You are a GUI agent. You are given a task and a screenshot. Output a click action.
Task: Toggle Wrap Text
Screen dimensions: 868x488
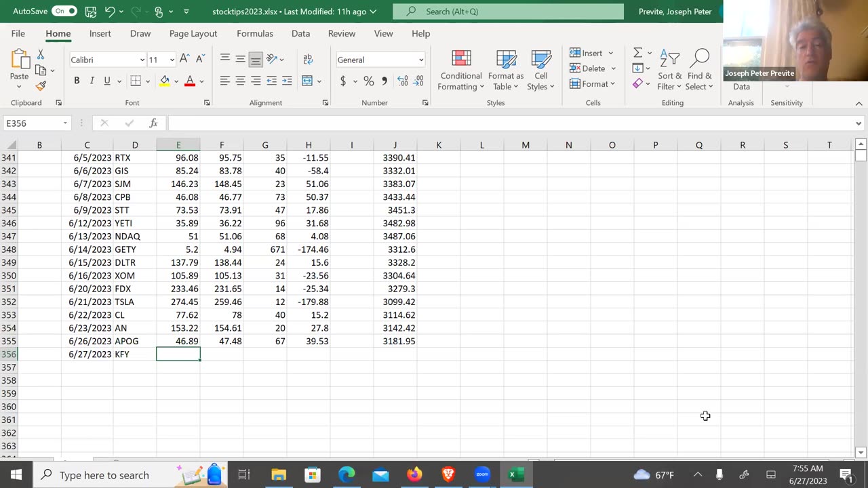(x=308, y=60)
